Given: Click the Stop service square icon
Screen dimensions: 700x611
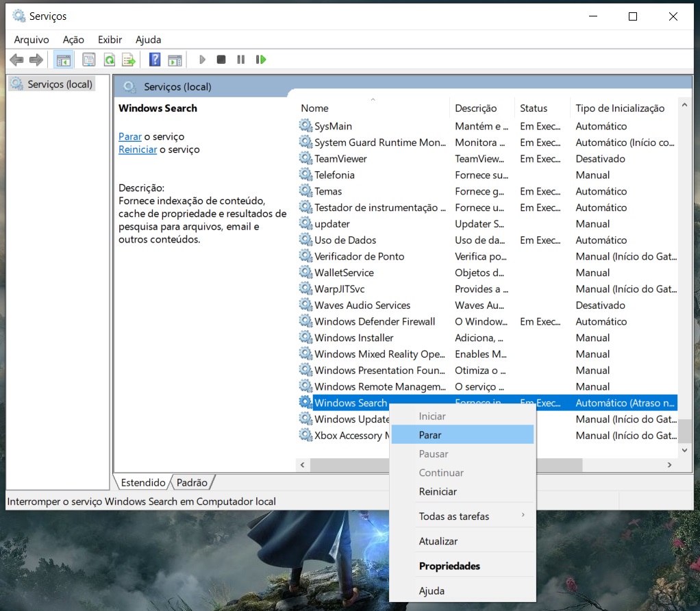Looking at the screenshot, I should coord(221,60).
